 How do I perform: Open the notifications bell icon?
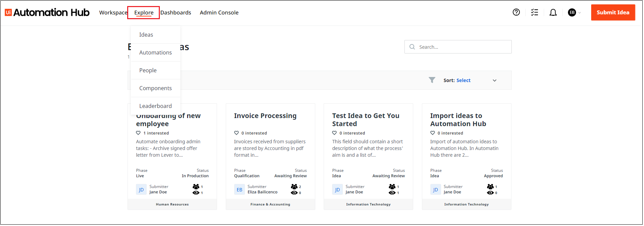[x=553, y=12]
